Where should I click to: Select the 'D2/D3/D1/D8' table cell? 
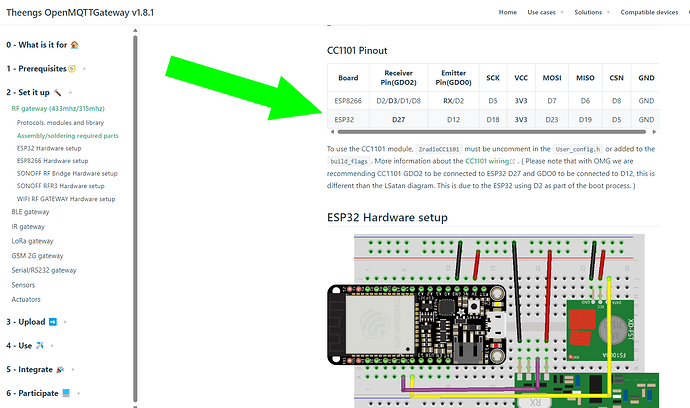(x=398, y=101)
